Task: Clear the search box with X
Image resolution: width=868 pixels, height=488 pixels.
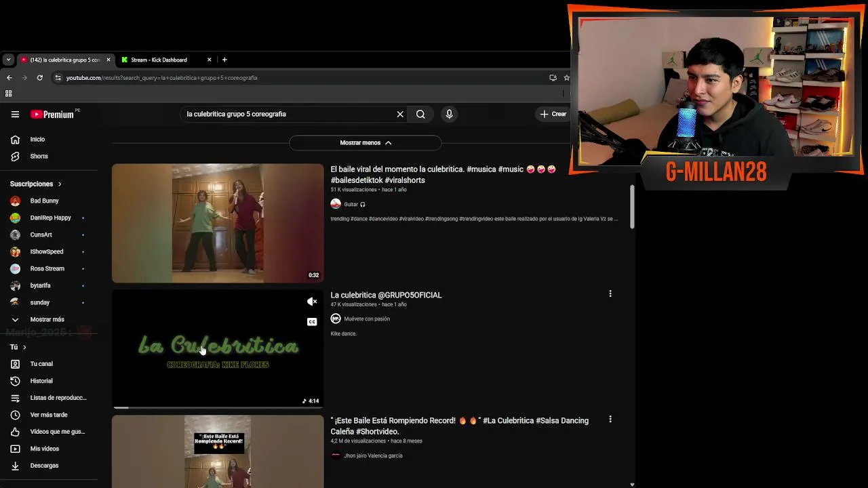Action: coord(400,114)
